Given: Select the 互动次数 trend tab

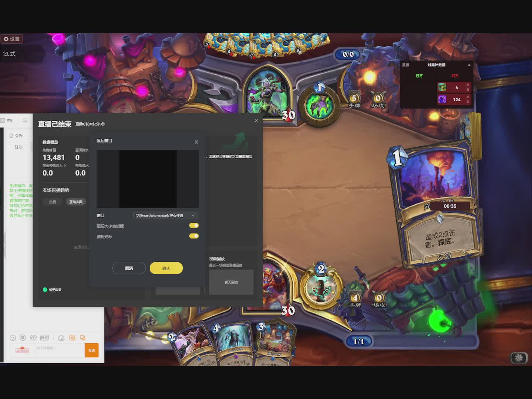Looking at the screenshot, I should (x=76, y=202).
